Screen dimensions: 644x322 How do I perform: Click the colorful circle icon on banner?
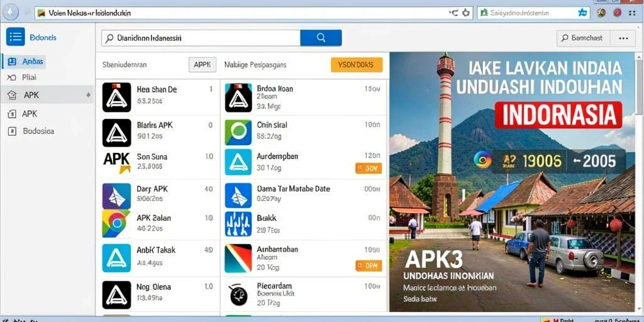(x=482, y=160)
